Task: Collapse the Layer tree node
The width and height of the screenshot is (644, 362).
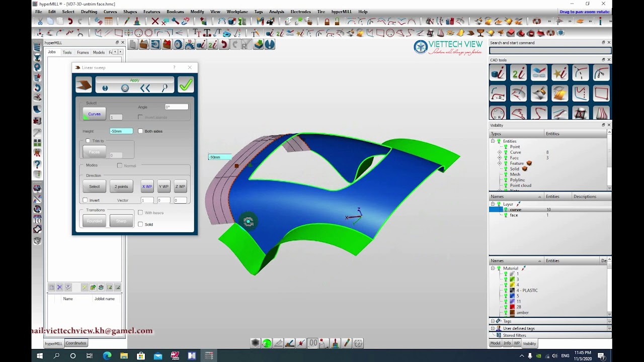Action: [x=493, y=204]
